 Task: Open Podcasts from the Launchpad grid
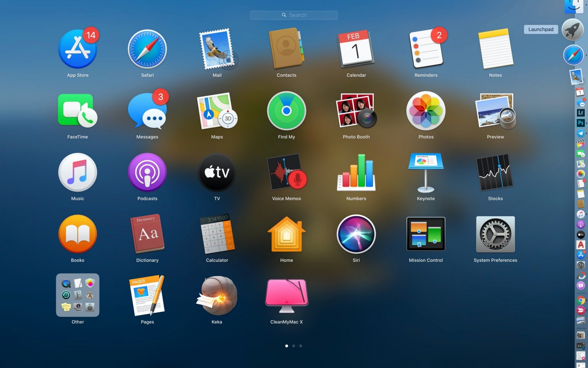click(x=147, y=172)
